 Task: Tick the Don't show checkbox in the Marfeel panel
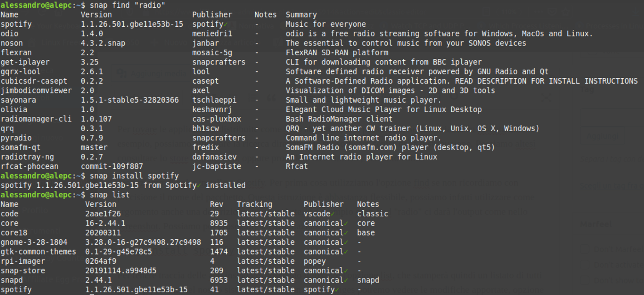[x=585, y=280]
